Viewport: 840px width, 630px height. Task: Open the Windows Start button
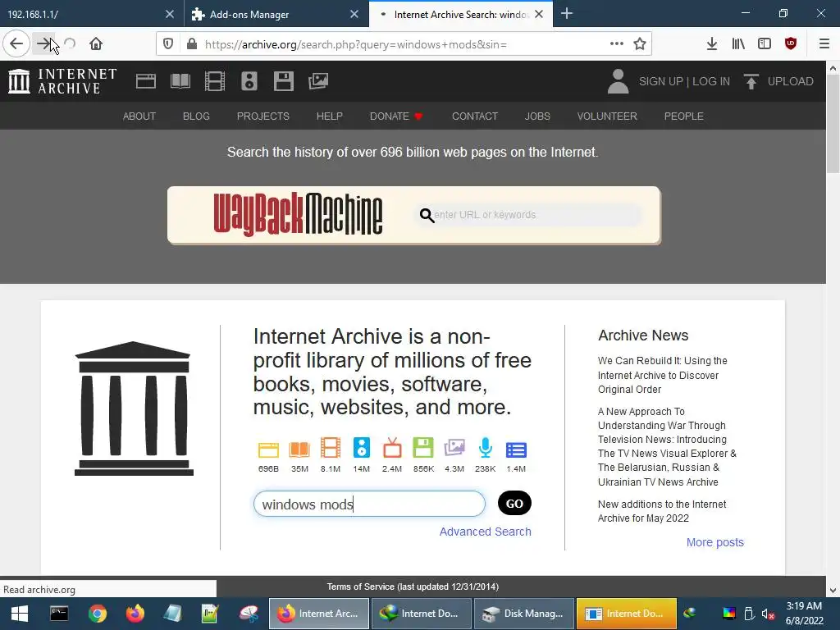[x=20, y=614]
